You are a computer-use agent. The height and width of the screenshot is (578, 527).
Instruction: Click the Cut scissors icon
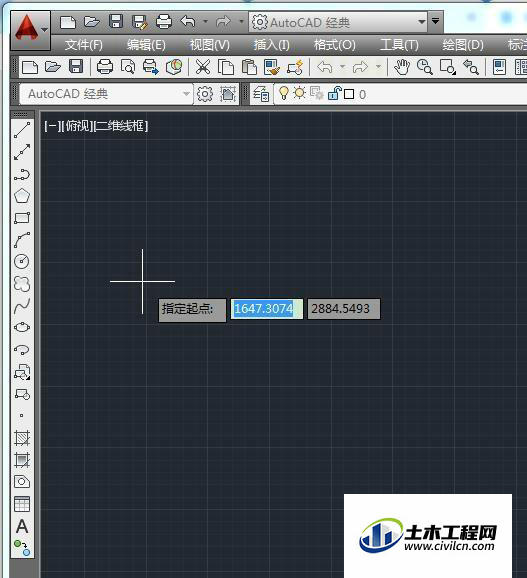tap(203, 67)
